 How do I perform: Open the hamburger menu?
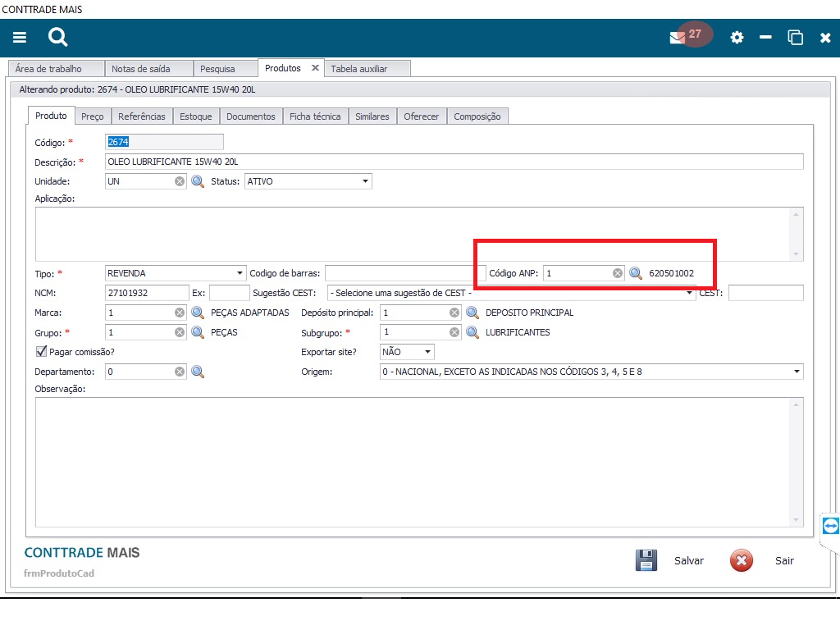point(20,38)
